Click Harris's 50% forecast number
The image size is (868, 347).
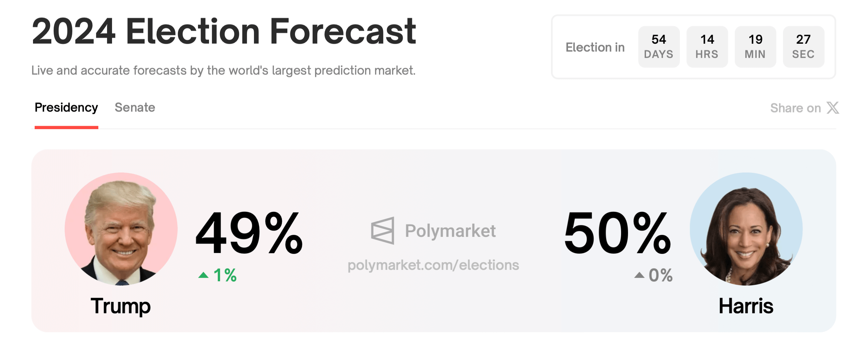click(x=618, y=233)
